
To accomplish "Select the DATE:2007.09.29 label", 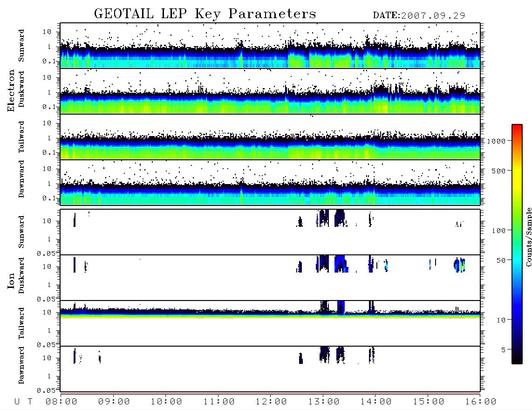I will (x=419, y=16).
